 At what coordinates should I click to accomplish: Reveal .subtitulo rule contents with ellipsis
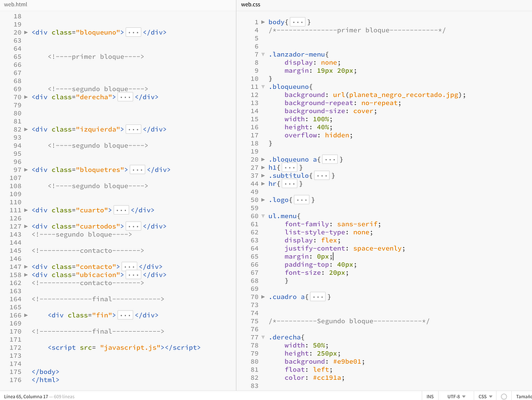tap(322, 175)
